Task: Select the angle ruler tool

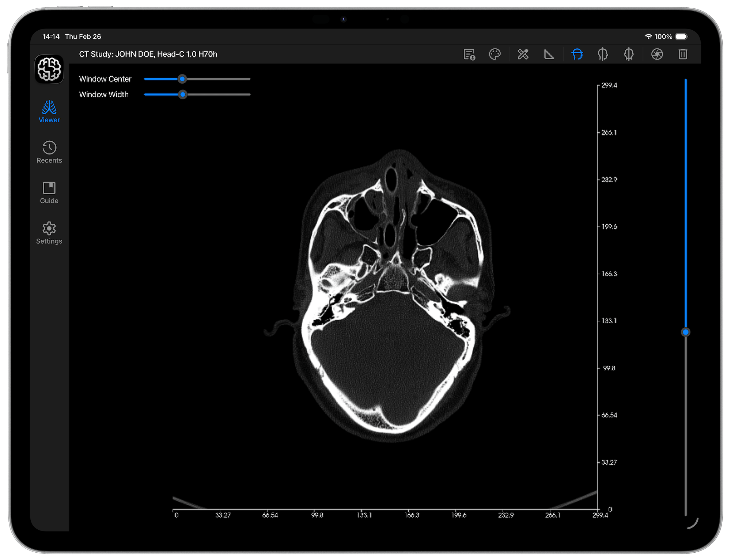Action: pyautogui.click(x=549, y=54)
